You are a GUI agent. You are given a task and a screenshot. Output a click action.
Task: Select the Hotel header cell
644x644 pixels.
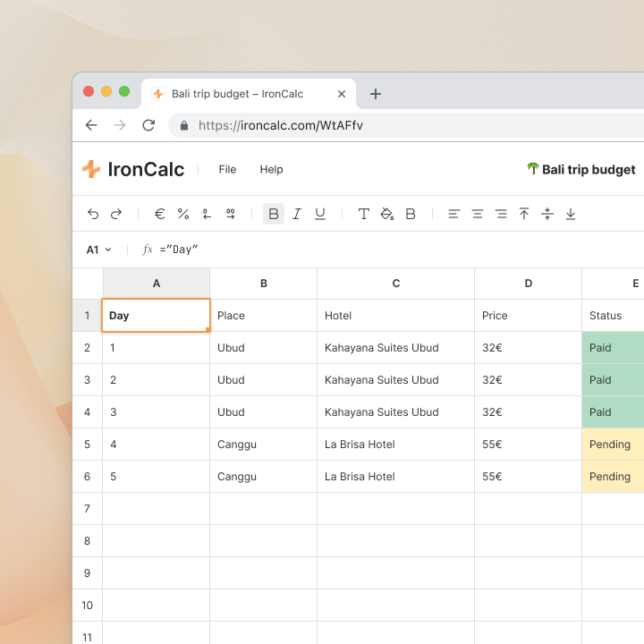pos(396,316)
